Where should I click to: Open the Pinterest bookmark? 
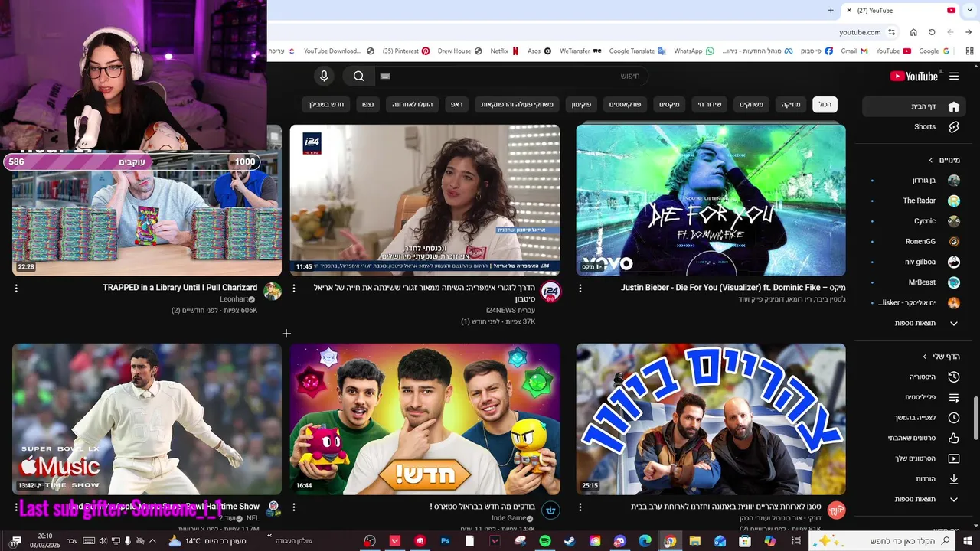406,51
